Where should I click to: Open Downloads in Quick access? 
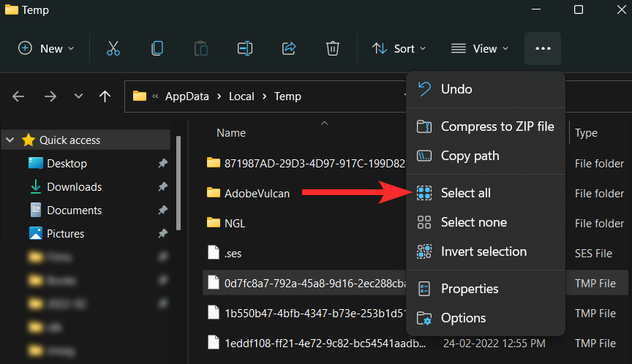(x=74, y=187)
